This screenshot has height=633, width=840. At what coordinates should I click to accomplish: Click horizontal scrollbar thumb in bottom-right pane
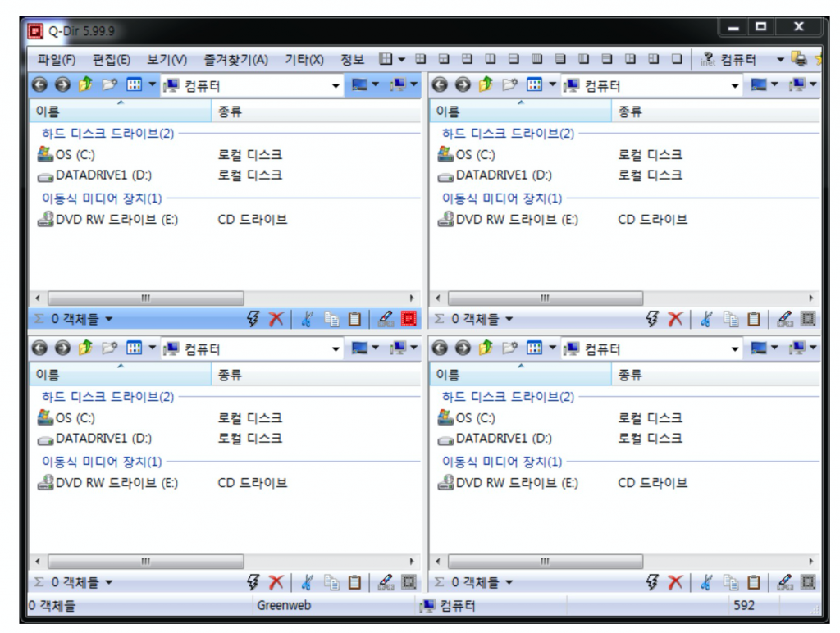point(546,561)
